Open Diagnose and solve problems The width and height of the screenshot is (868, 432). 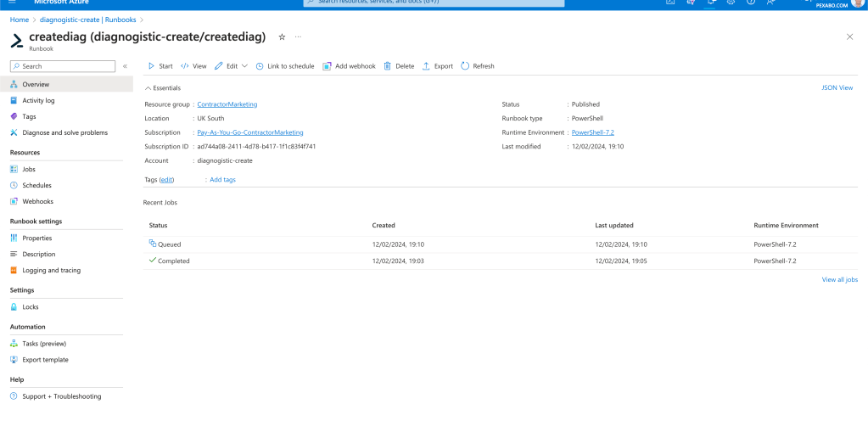pyautogui.click(x=66, y=132)
